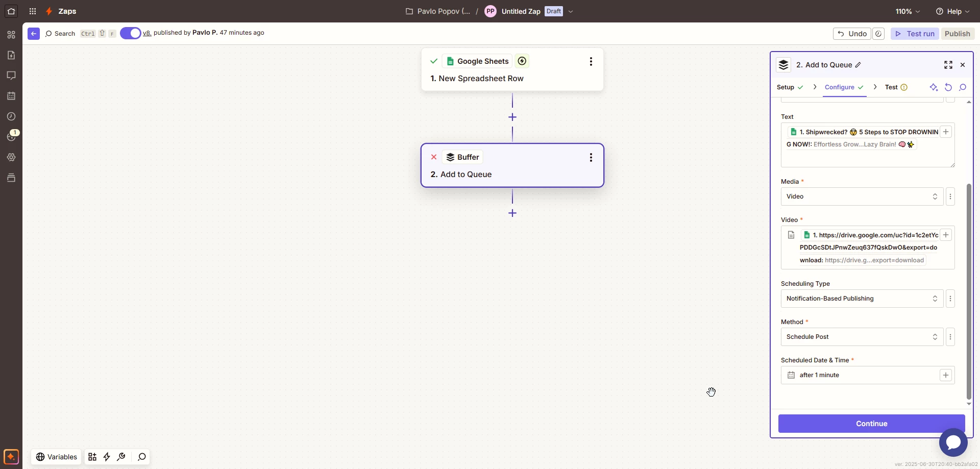Open the chat support bubble
Viewport: 980px width, 469px height.
(x=953, y=442)
